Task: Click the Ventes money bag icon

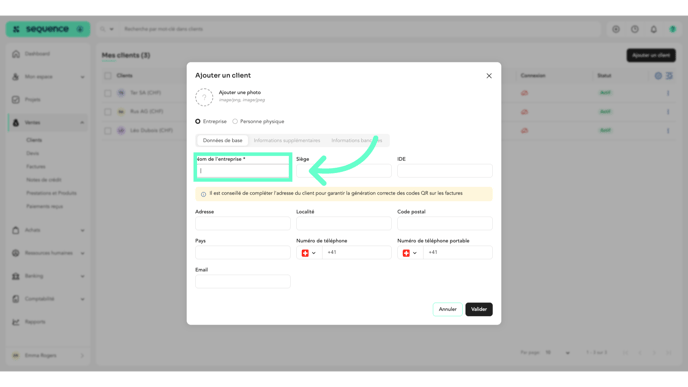Action: point(16,122)
